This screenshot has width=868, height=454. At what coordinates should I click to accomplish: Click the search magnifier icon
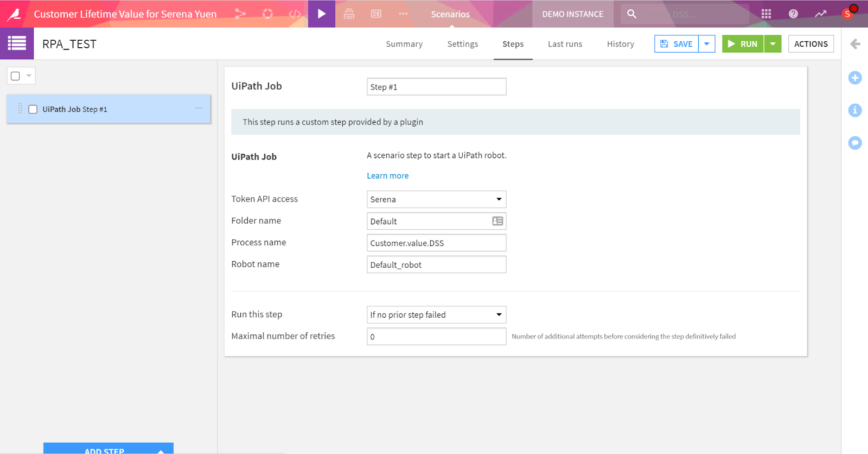631,14
